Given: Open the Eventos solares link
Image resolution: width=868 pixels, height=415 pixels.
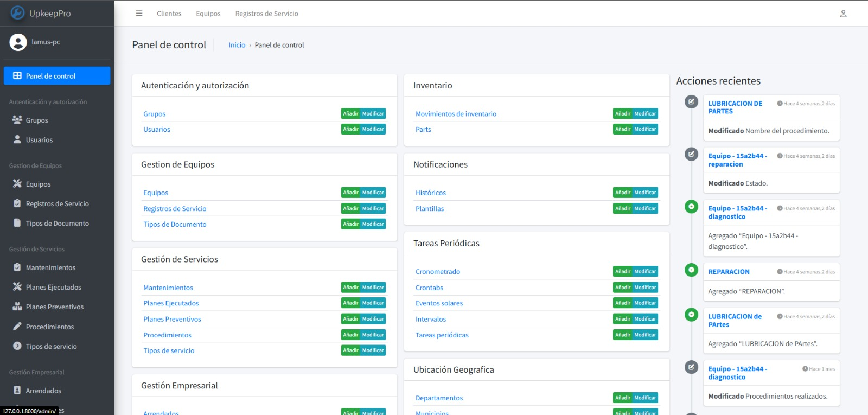Looking at the screenshot, I should pyautogui.click(x=439, y=303).
